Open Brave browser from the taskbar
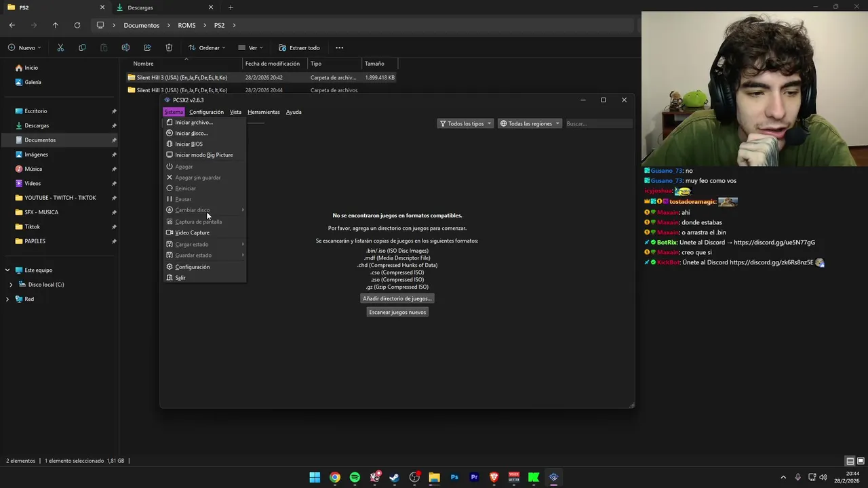Image resolution: width=868 pixels, height=488 pixels. click(494, 477)
